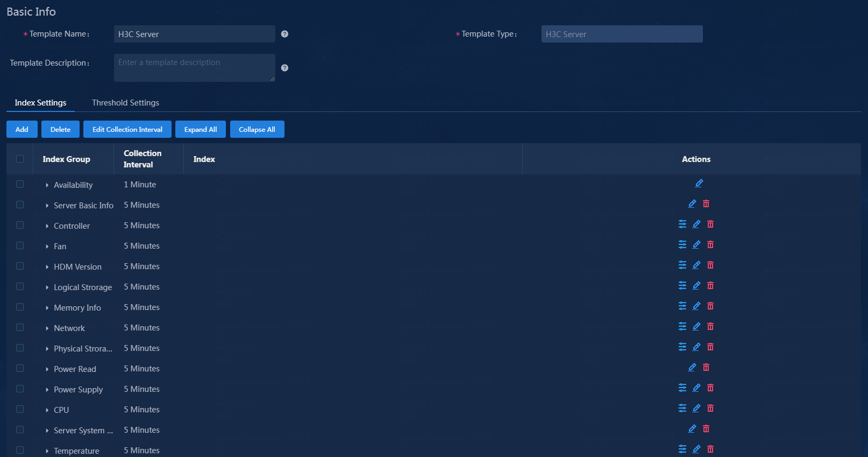Click the Power Read row label

[75, 369]
